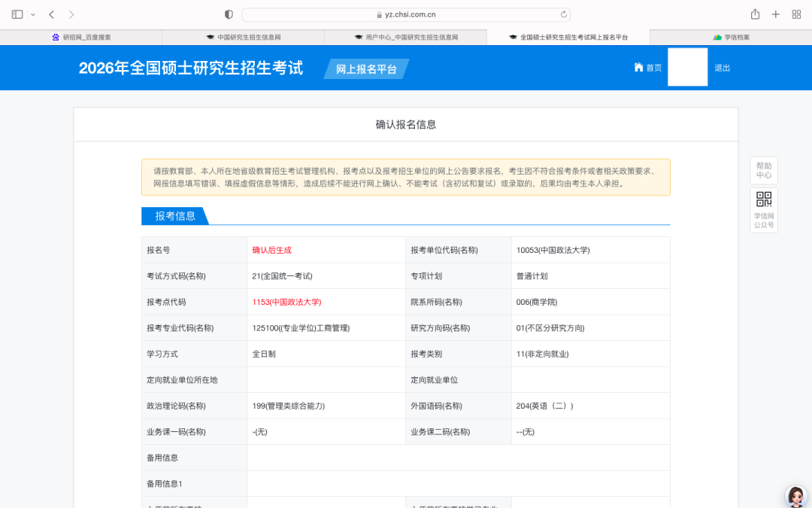This screenshot has width=812, height=508.
Task: Switch to the 学信档案 tab
Action: tap(731, 37)
